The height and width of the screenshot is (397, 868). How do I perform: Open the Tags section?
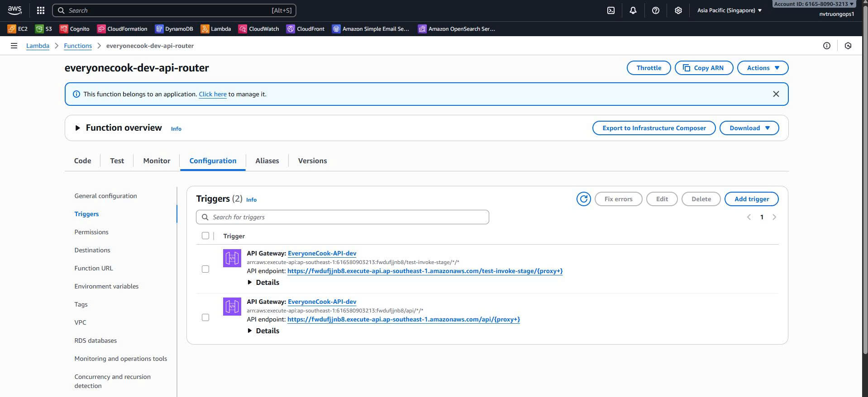pos(81,304)
